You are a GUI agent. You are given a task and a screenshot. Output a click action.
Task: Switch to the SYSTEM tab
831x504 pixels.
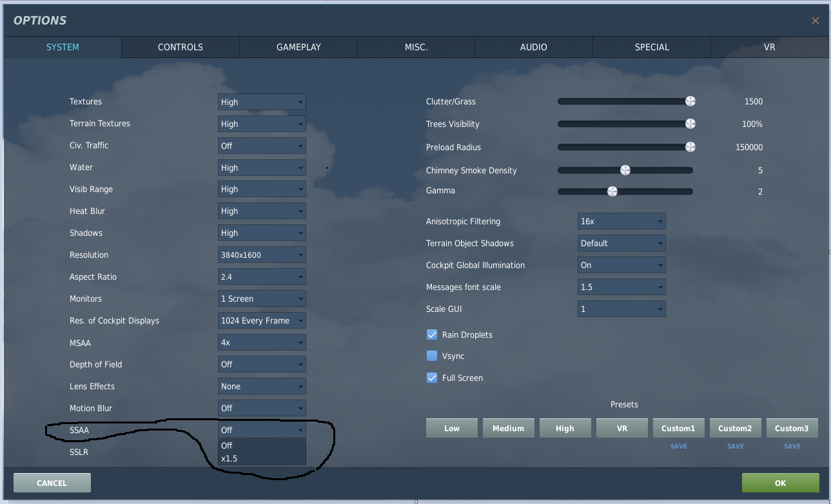63,47
